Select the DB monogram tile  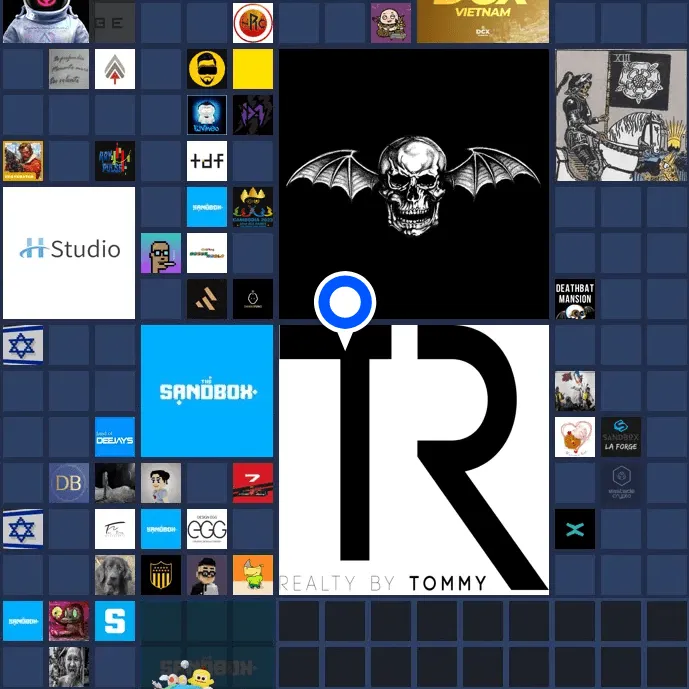pos(69,483)
